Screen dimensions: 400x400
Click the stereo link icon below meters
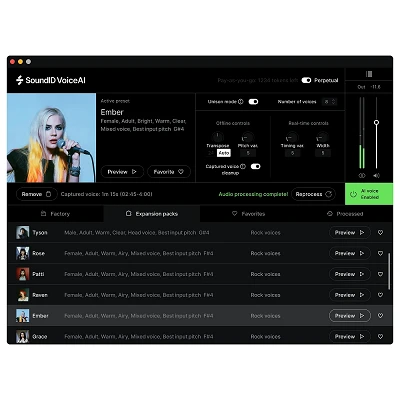click(x=362, y=175)
